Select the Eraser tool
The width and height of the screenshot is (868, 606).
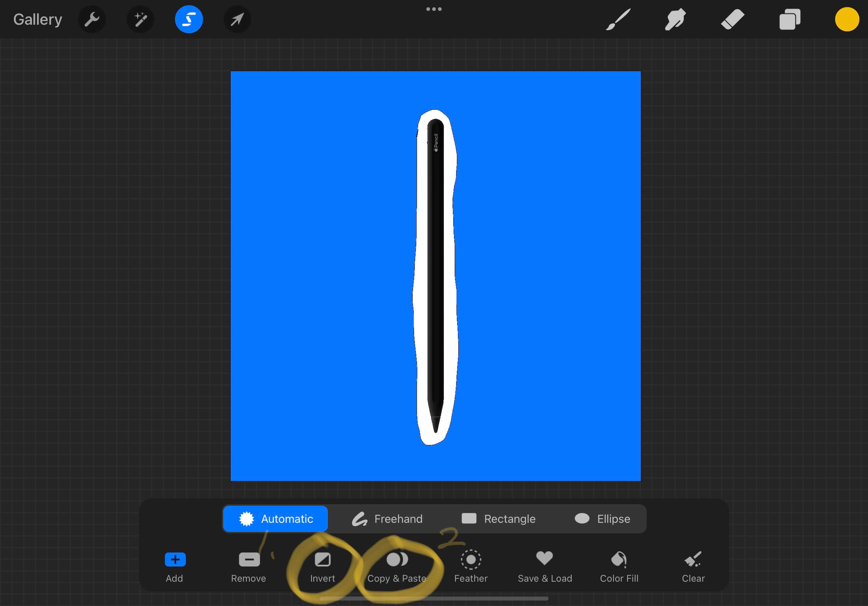pos(732,19)
